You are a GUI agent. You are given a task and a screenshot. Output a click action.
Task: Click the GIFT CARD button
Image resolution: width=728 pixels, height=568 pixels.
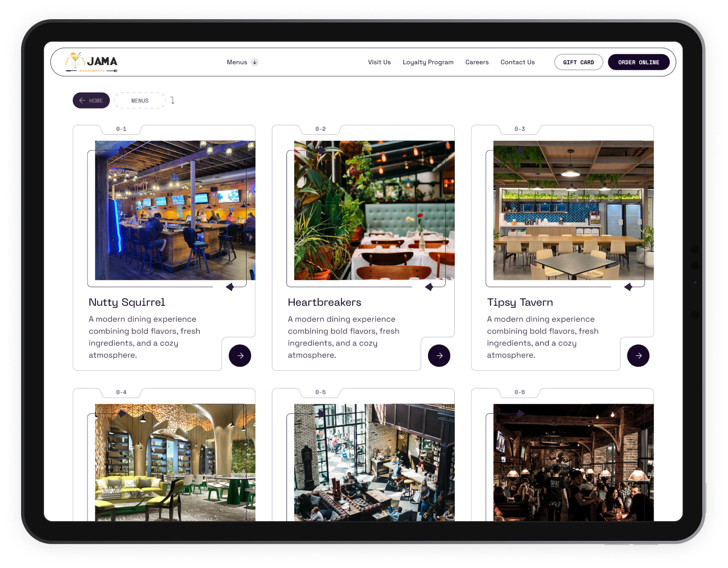coord(579,62)
